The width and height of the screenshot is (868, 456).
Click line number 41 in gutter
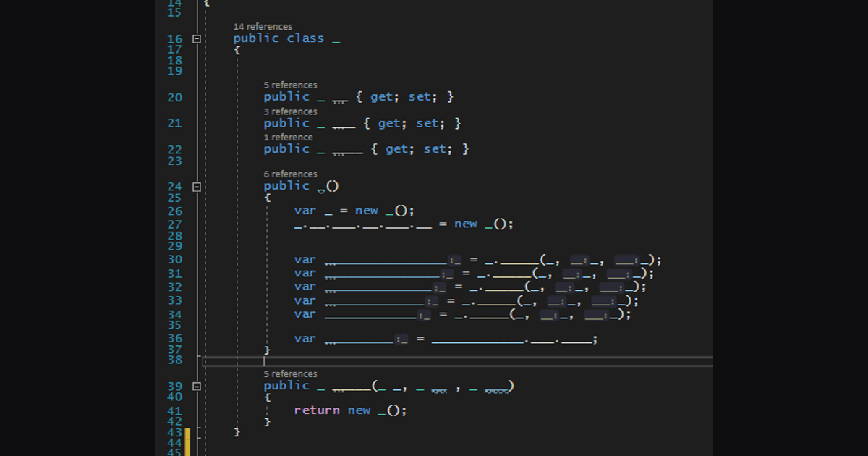click(174, 410)
